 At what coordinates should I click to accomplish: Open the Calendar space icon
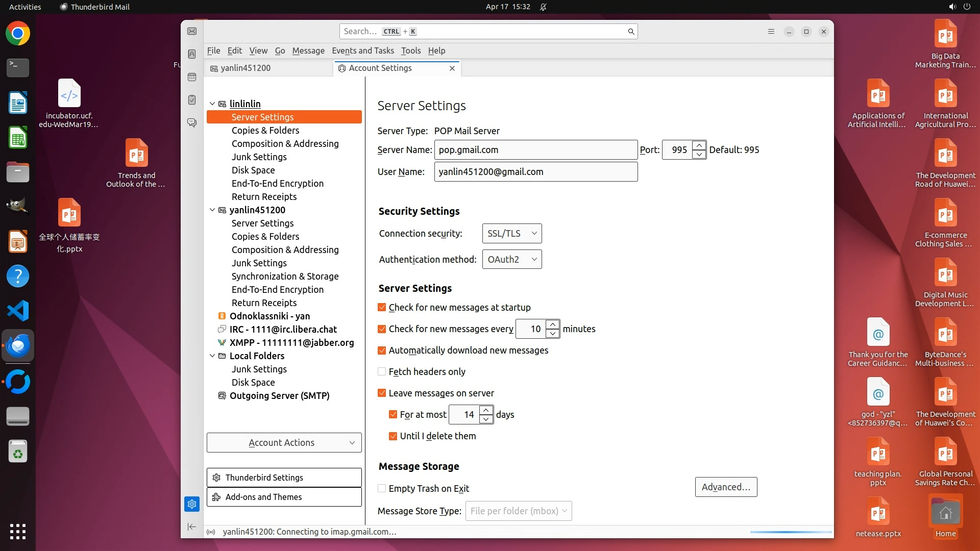[192, 77]
